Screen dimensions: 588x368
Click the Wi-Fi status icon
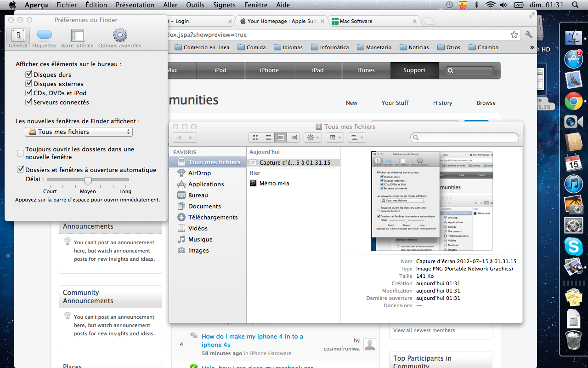point(490,5)
